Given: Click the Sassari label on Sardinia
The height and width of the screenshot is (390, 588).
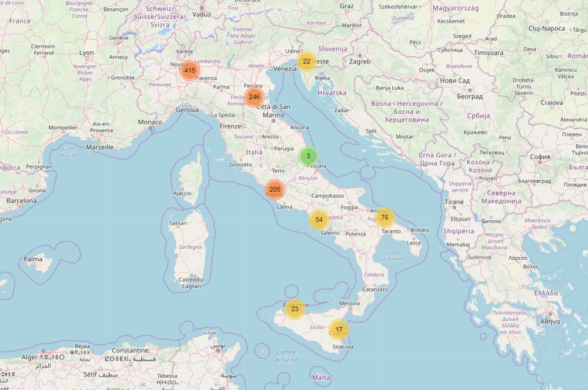Looking at the screenshot, I should coord(178,223).
